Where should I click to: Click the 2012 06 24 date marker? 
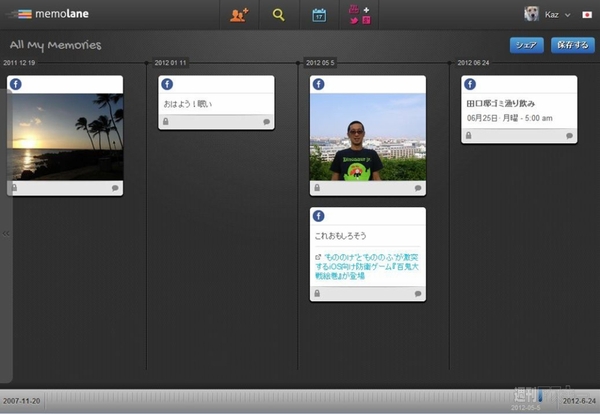pos(473,63)
